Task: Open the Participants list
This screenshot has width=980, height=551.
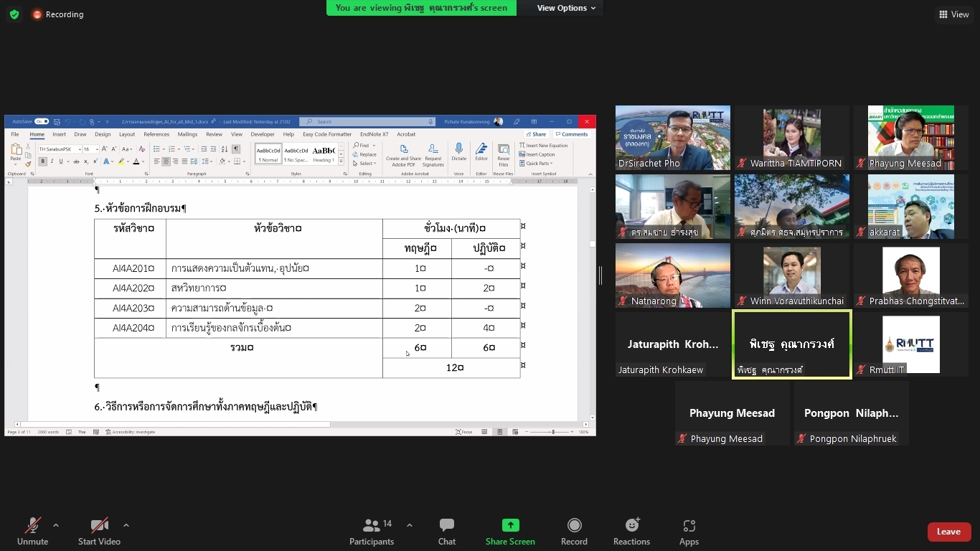Action: coord(372,532)
